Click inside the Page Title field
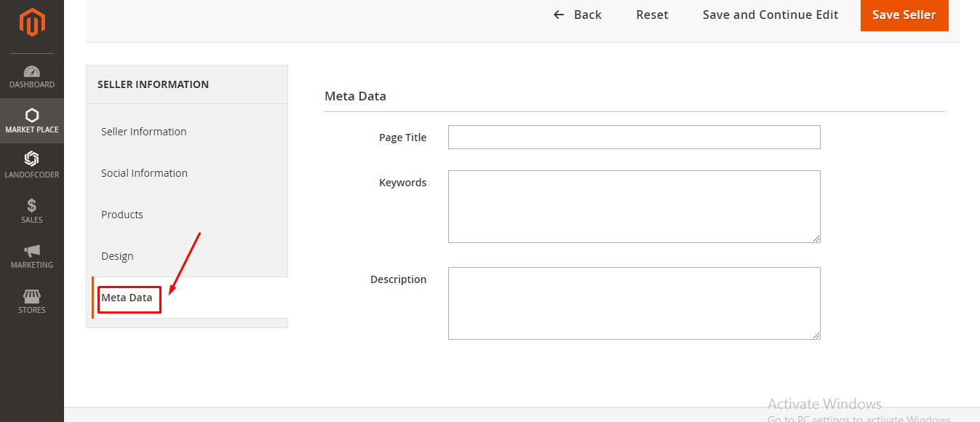 tap(633, 137)
